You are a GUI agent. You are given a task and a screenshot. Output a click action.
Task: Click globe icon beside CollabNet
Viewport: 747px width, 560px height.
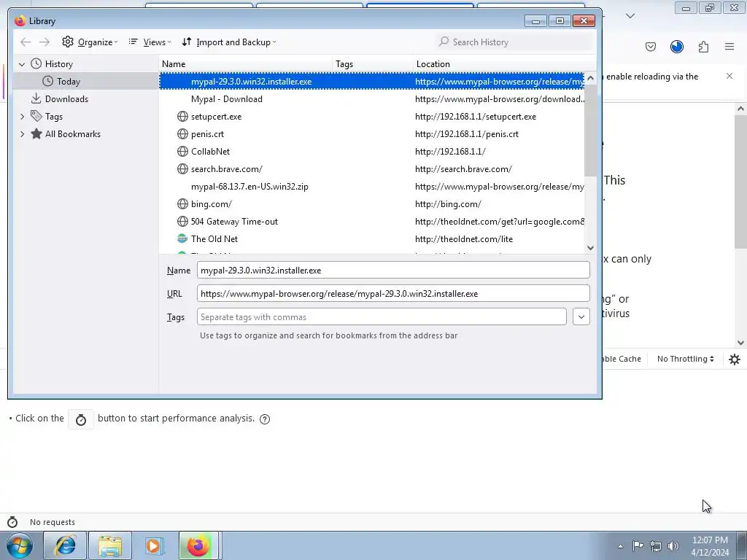[x=182, y=152]
